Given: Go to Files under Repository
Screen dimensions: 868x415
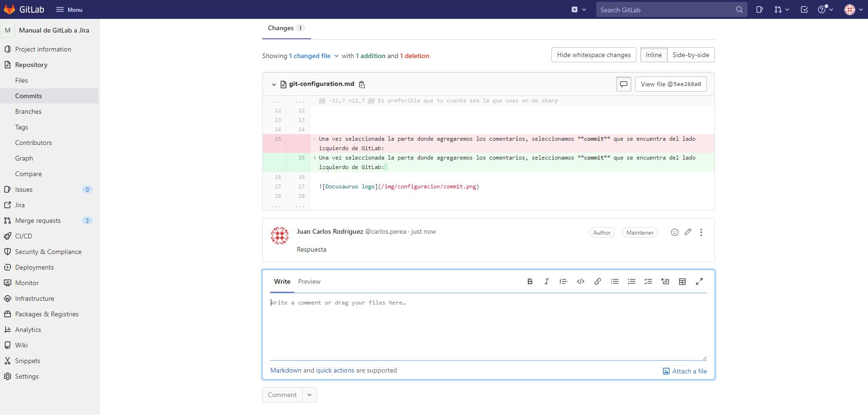Looking at the screenshot, I should (21, 80).
